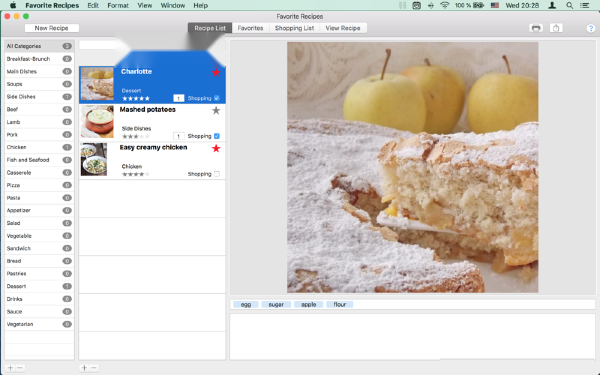The image size is (600, 375).
Task: Click the Wi-Fi icon in menu bar
Action: (445, 5)
